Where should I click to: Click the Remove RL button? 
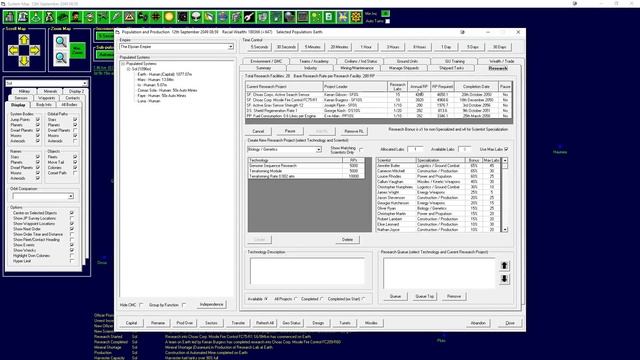coord(353,131)
